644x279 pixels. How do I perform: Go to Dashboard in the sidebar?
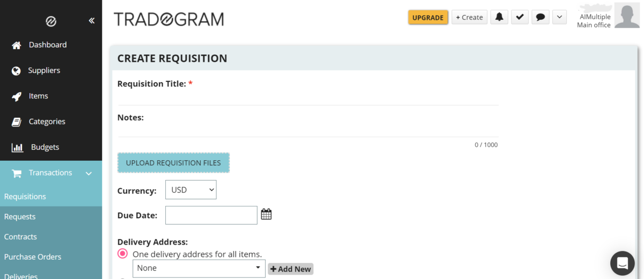[x=47, y=45]
